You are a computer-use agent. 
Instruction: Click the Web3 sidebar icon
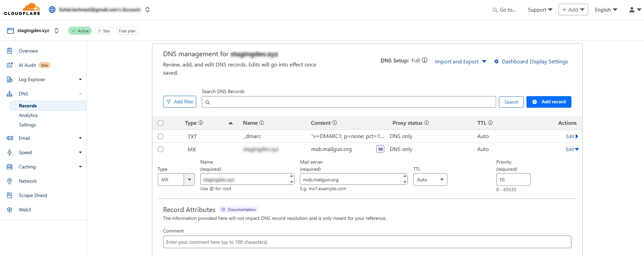pyautogui.click(x=10, y=210)
